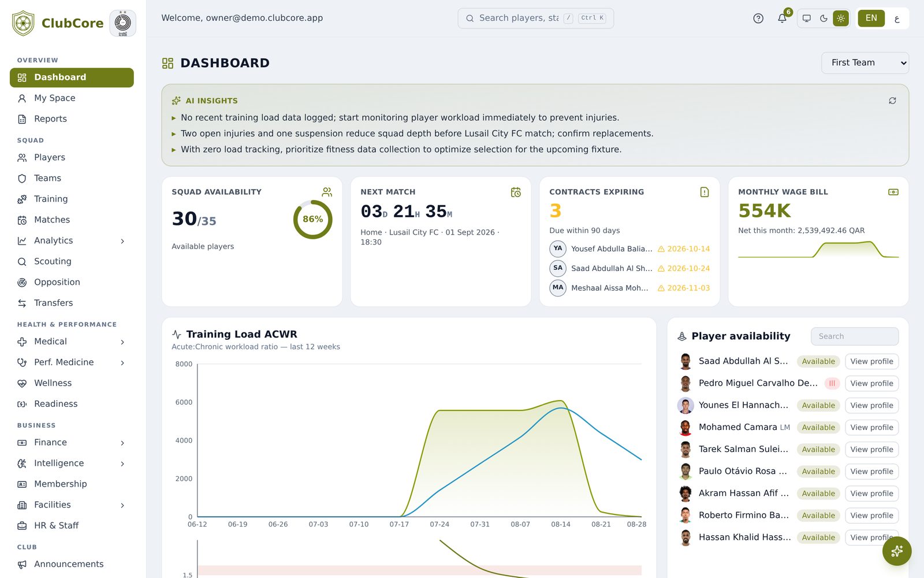Open the Players page
This screenshot has width=924, height=578.
click(x=72, y=158)
